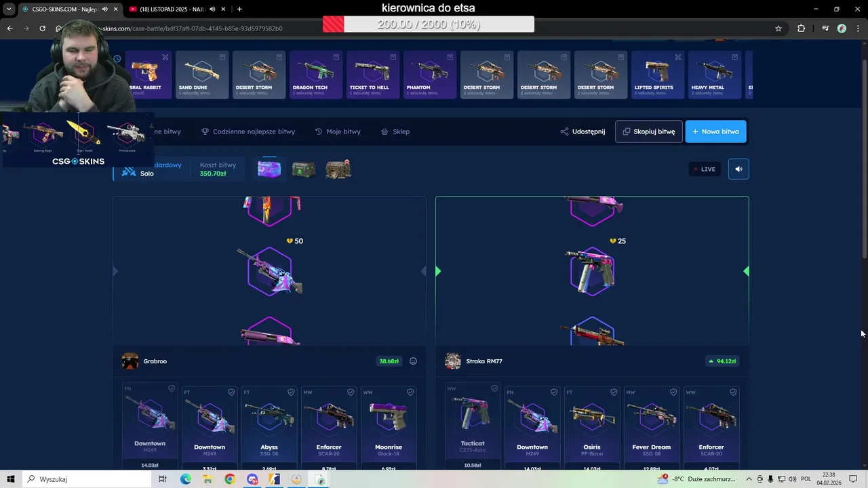This screenshot has width=868, height=488.
Task: Toggle the shield check on Straka's Enforcer card
Action: point(733,392)
